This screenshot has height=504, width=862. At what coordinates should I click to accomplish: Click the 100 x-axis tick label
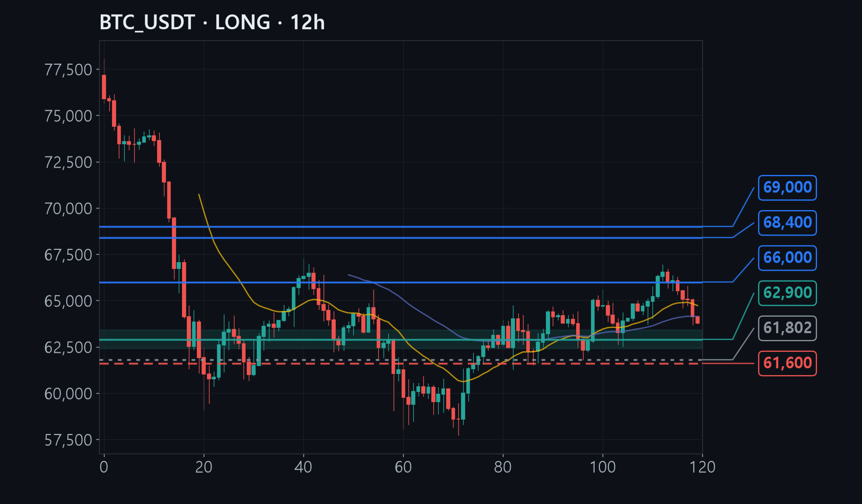pyautogui.click(x=603, y=467)
